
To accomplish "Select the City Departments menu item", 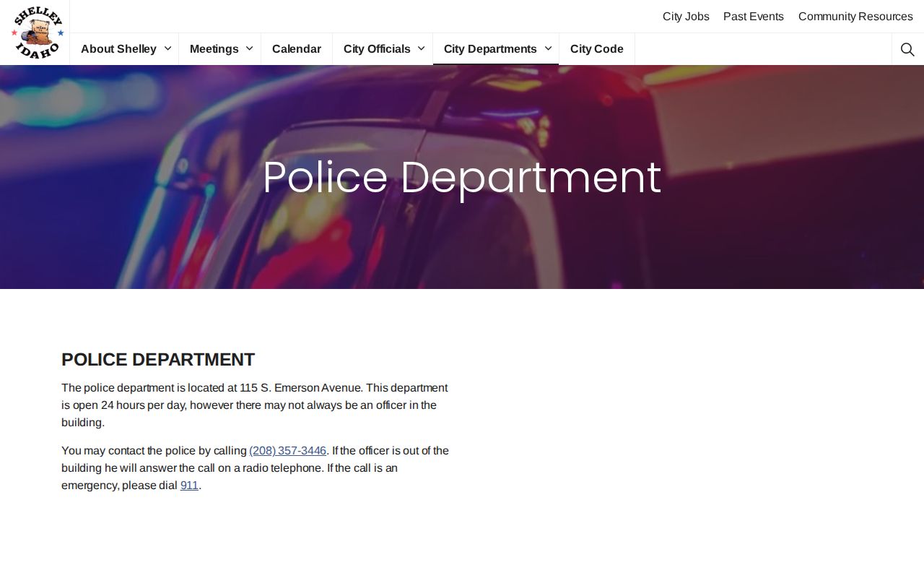I will [x=490, y=49].
